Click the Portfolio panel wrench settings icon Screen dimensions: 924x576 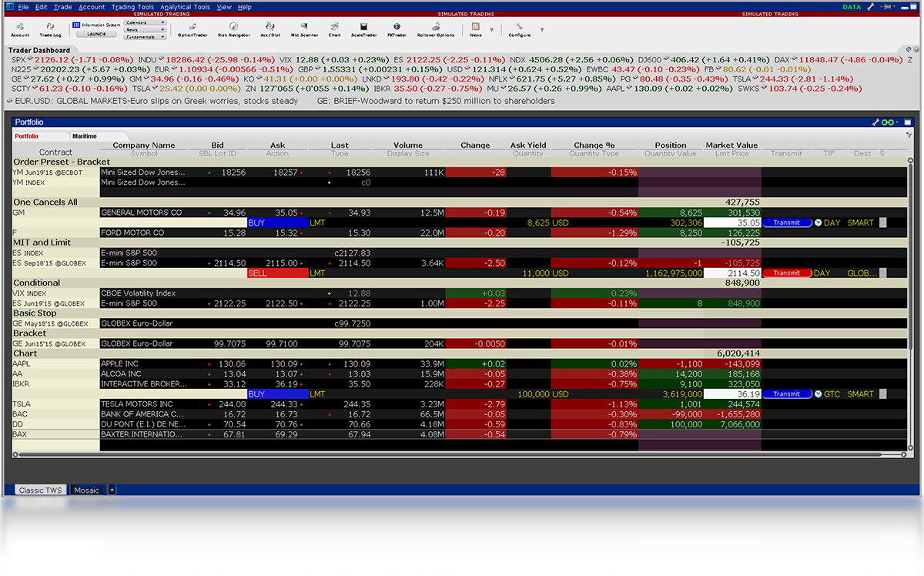pyautogui.click(x=875, y=122)
